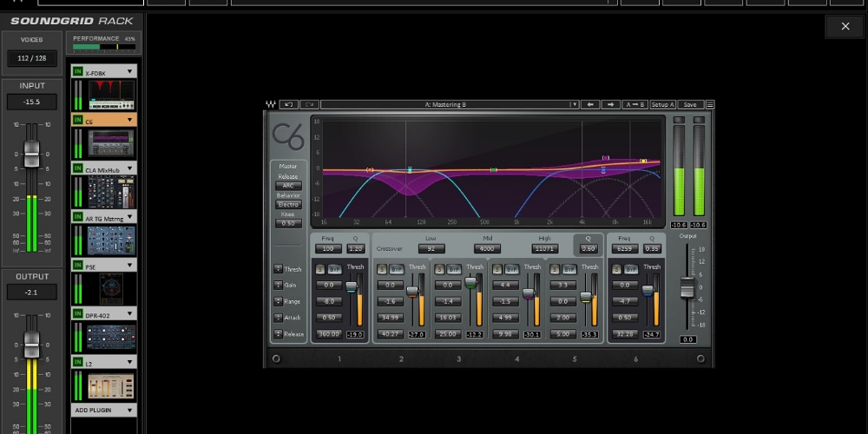The height and width of the screenshot is (434, 868).
Task: Select the cyan band 1 marker on graph
Action: click(410, 170)
